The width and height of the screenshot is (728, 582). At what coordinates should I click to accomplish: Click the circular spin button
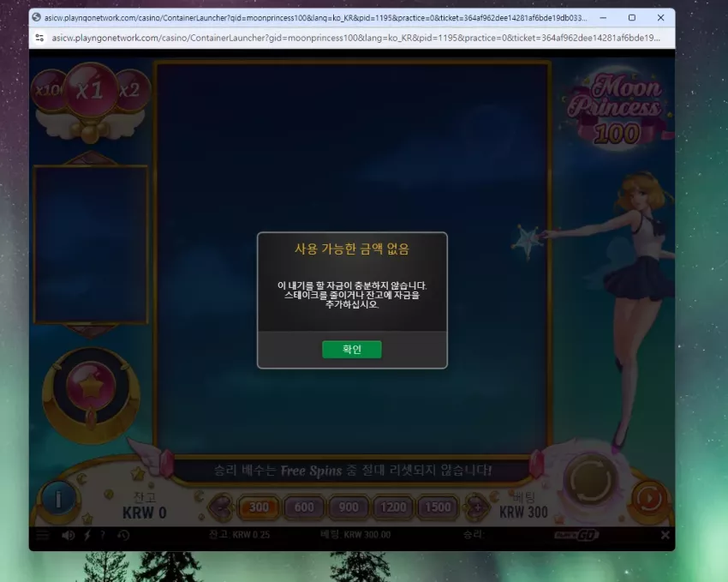point(591,481)
